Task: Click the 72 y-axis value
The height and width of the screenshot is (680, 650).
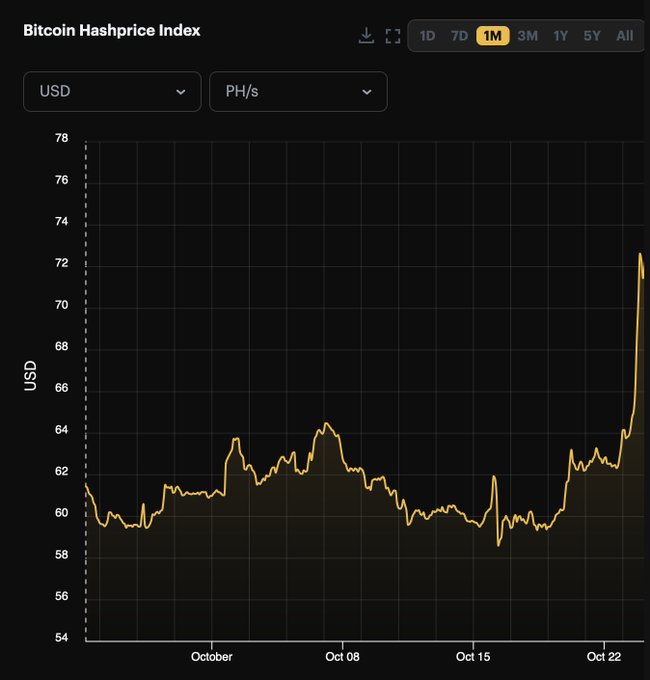Action: point(62,263)
